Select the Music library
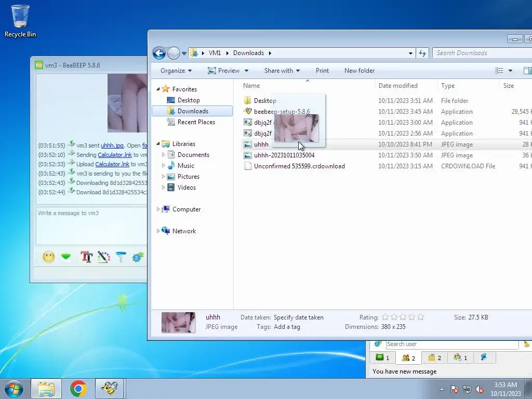The image size is (532, 399). (x=185, y=166)
